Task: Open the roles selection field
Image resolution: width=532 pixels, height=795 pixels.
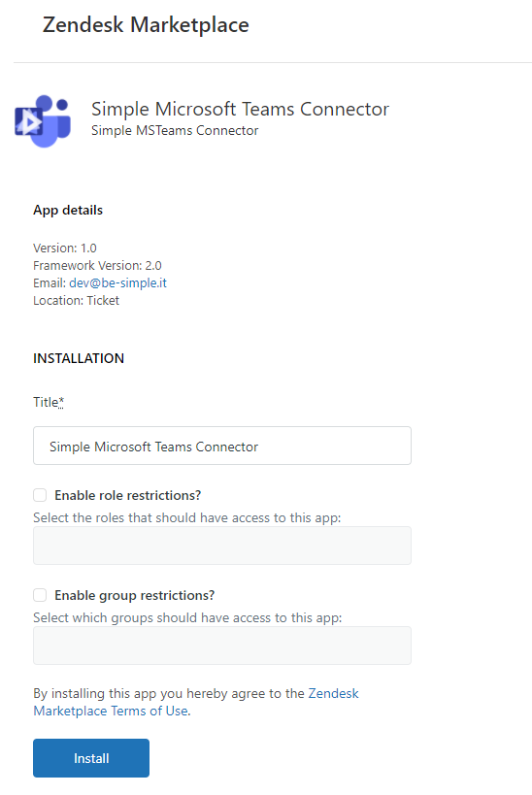Action: tap(222, 546)
